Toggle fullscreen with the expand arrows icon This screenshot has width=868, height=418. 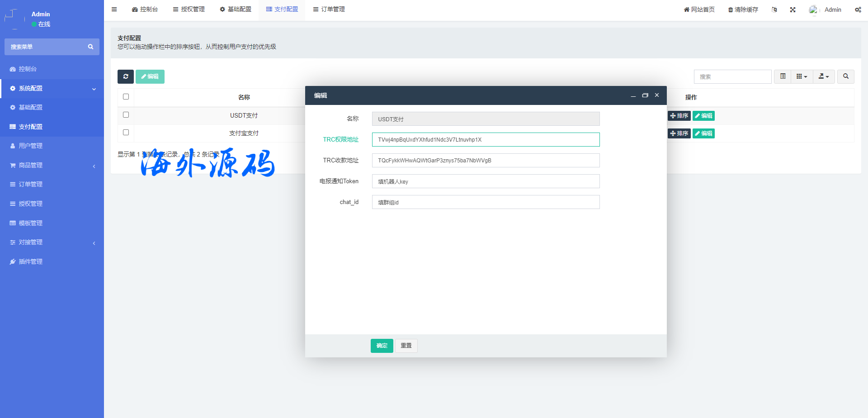pos(793,9)
